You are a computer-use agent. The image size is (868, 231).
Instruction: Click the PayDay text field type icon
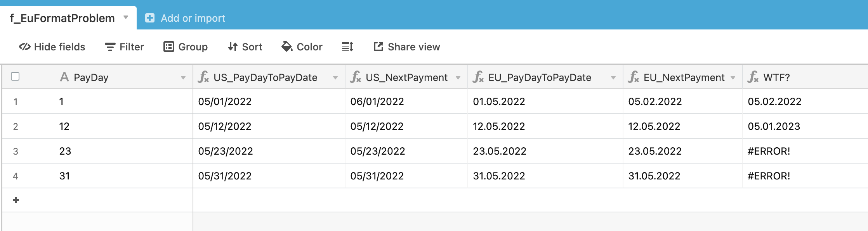[x=64, y=77]
